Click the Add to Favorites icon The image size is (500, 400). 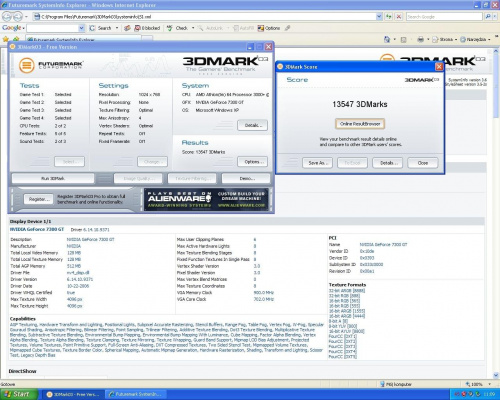(x=16, y=39)
